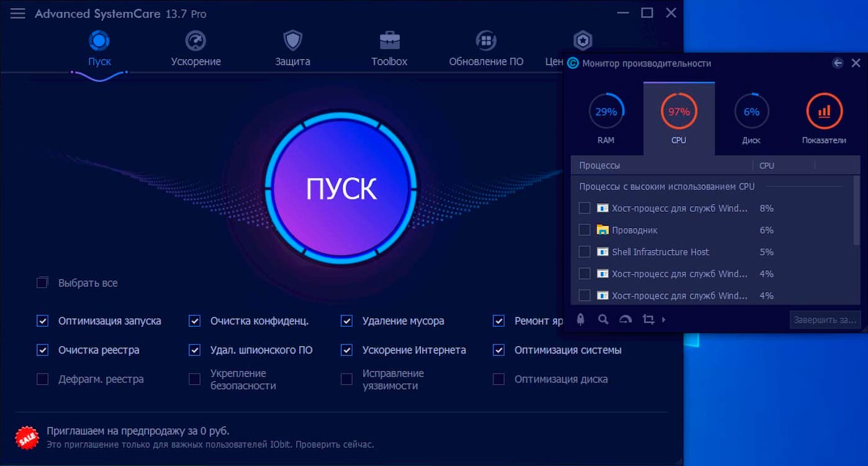
Task: Uncheck Ускорение Интернета
Action: (346, 350)
